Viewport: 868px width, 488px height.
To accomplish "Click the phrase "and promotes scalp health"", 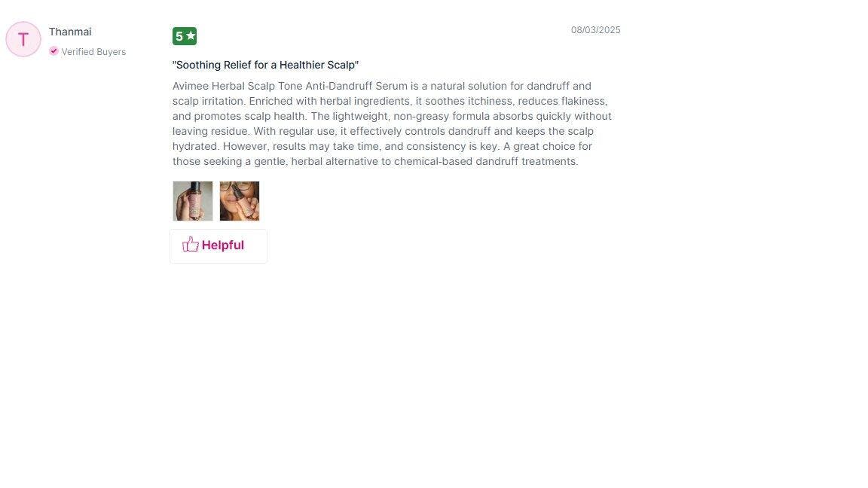I will [239, 116].
